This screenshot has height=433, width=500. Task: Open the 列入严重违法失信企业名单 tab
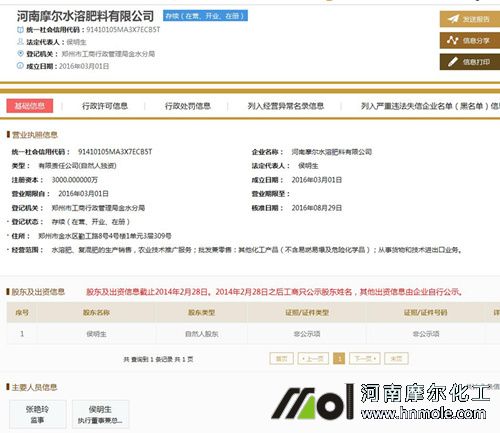430,106
